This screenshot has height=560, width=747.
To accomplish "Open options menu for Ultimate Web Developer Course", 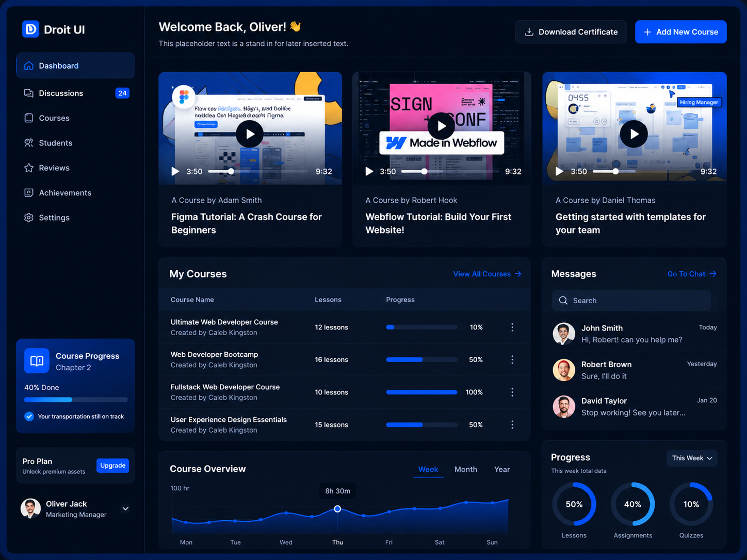I will 512,327.
